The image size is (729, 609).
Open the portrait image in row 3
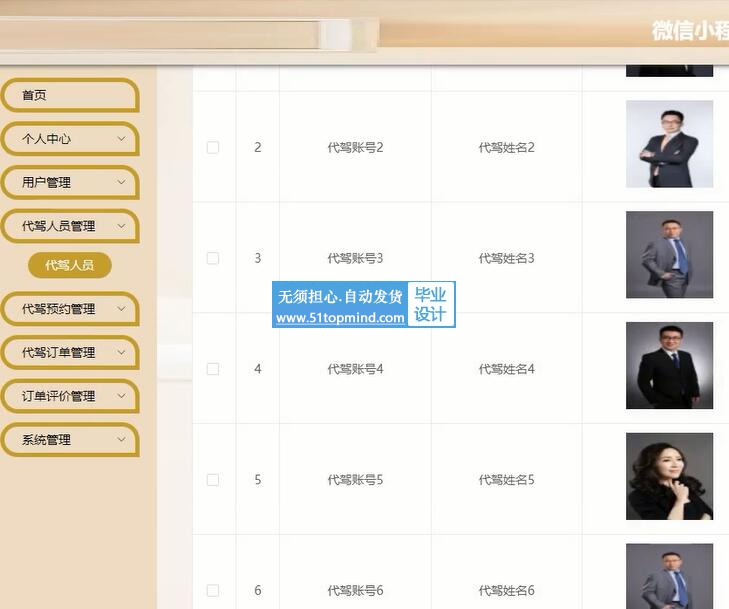(669, 255)
